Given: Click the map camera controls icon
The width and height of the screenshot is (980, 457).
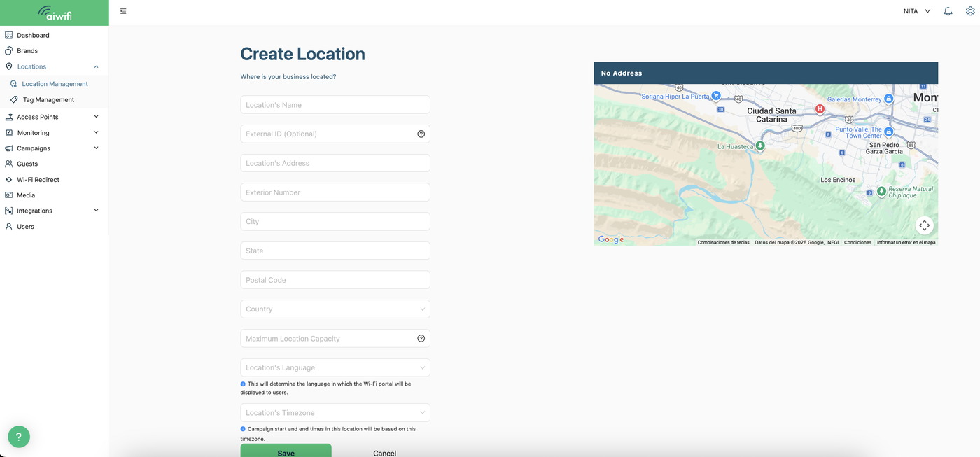Looking at the screenshot, I should click(924, 225).
